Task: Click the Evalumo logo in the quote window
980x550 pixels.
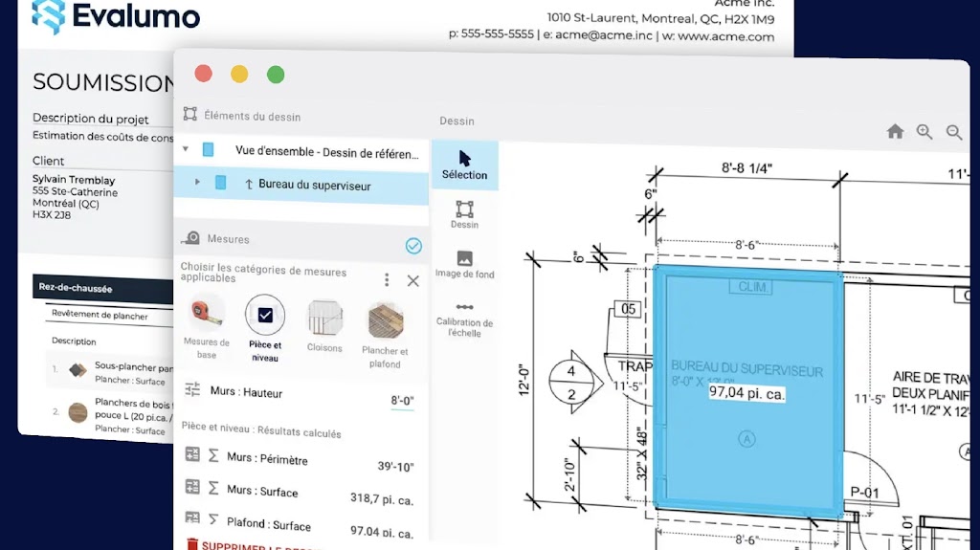Action: pos(116,15)
